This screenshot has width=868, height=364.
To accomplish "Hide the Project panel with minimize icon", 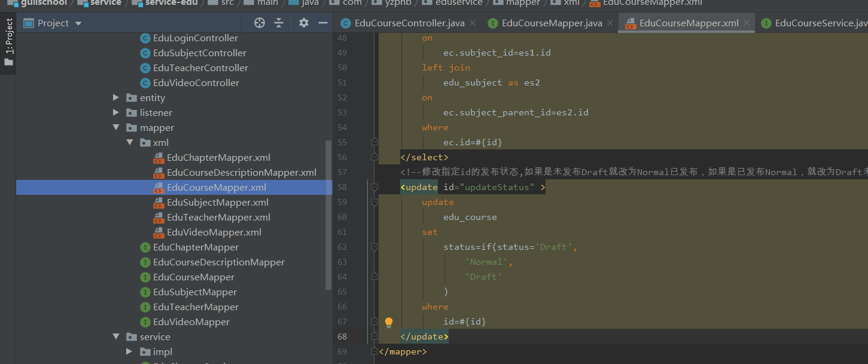I will pyautogui.click(x=323, y=23).
